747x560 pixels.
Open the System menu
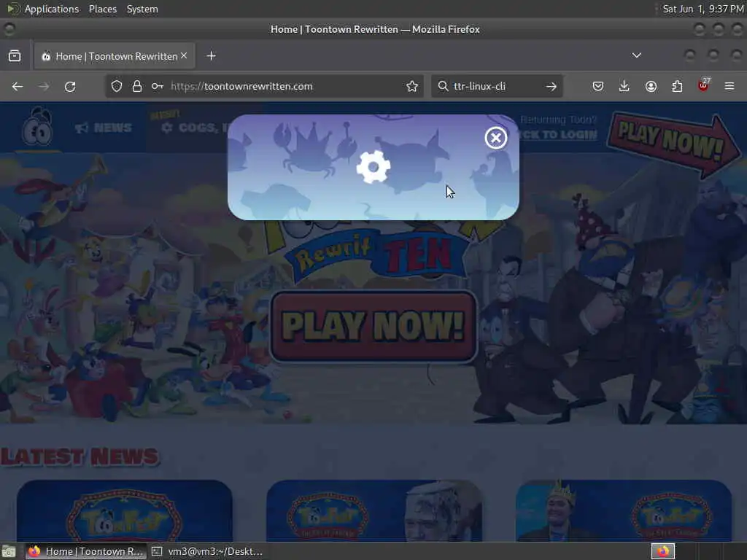point(142,9)
